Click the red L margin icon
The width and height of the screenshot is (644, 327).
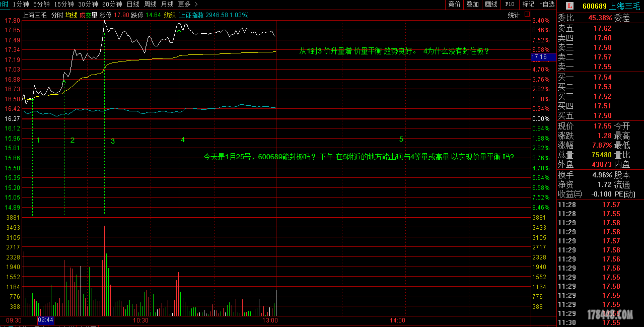(x=569, y=7)
